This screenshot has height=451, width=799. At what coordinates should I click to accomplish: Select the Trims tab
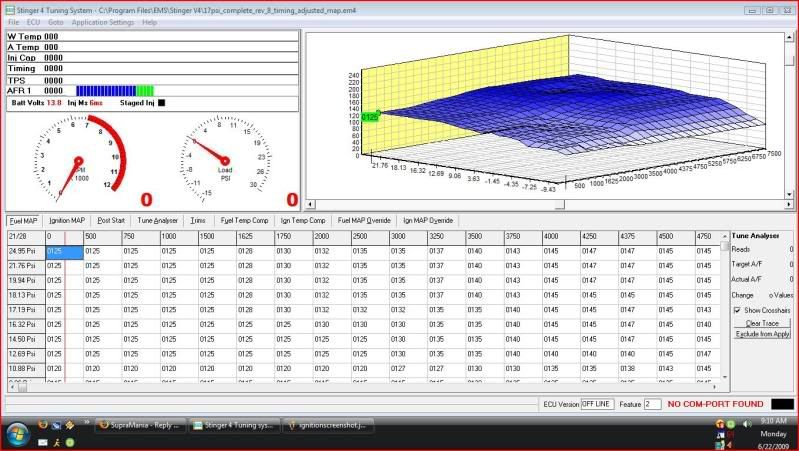tap(198, 221)
